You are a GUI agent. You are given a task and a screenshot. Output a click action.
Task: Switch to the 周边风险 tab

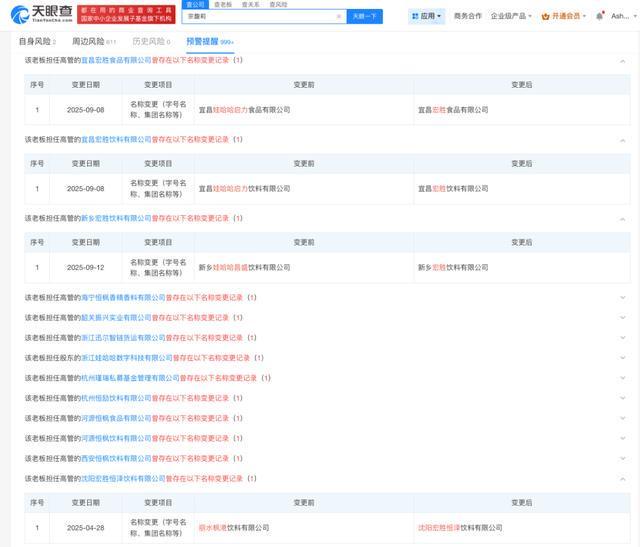pyautogui.click(x=94, y=42)
